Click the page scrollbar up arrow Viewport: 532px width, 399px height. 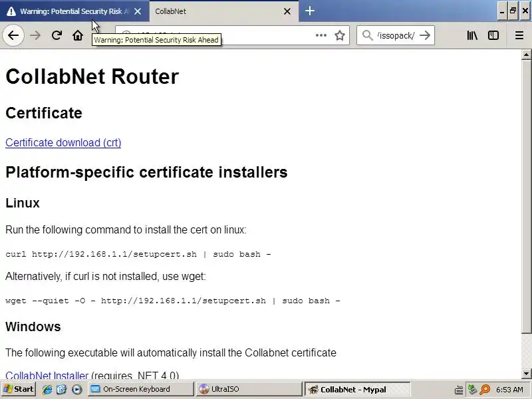click(526, 55)
